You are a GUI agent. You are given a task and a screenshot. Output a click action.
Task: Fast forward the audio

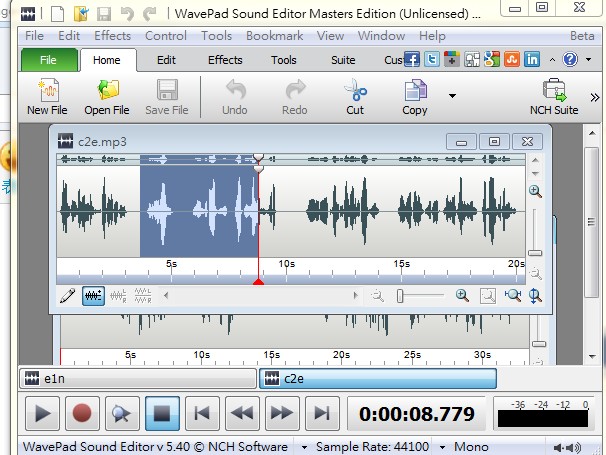coord(282,413)
